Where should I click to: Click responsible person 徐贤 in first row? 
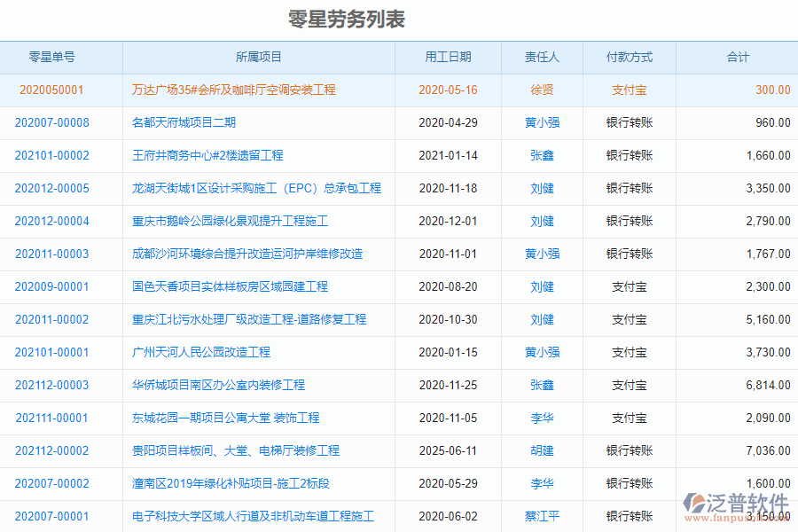pos(542,90)
